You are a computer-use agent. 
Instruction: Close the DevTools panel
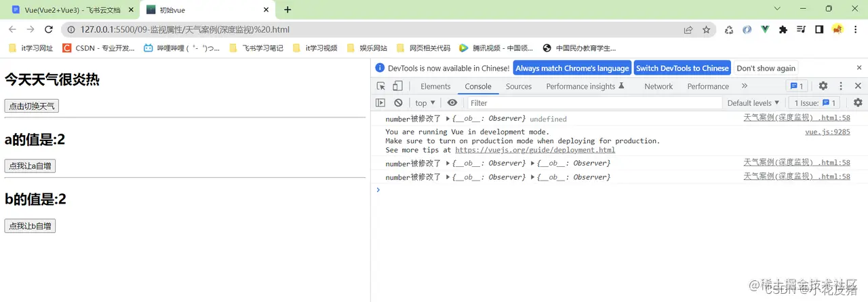tap(858, 86)
